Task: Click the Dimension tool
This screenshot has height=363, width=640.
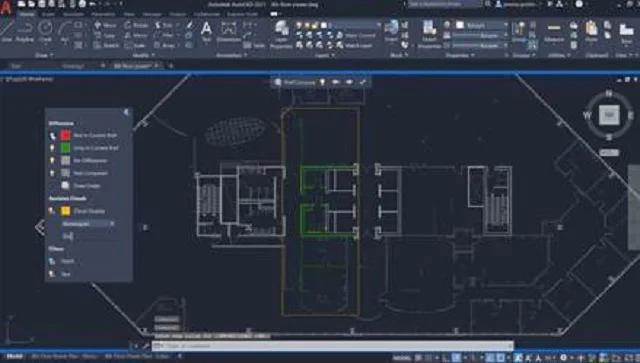Action: [x=228, y=31]
